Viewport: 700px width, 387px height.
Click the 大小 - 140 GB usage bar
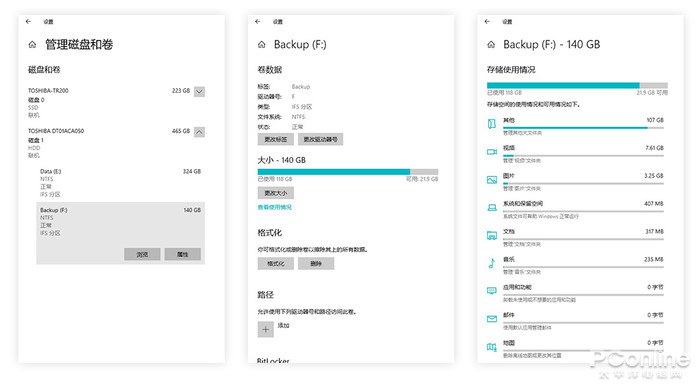pos(348,172)
